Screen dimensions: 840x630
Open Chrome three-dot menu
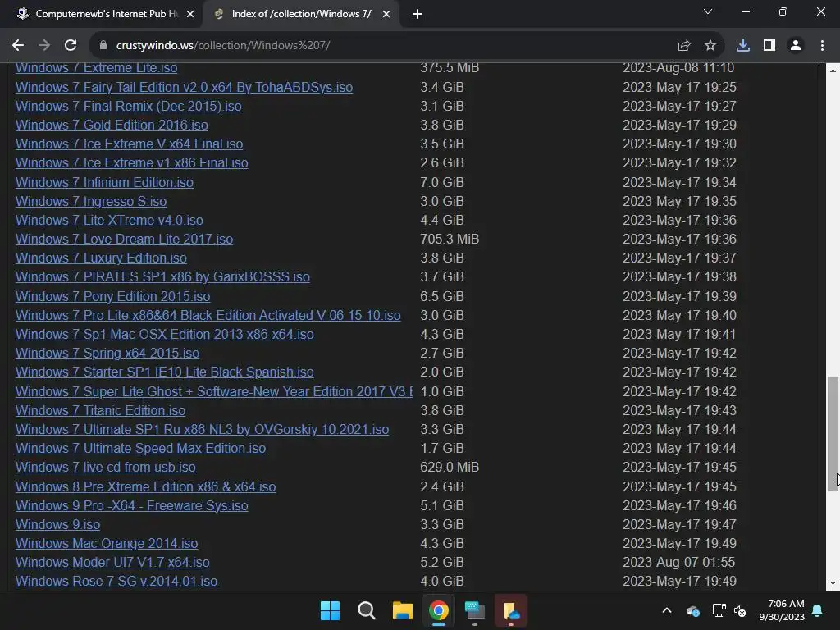(822, 46)
